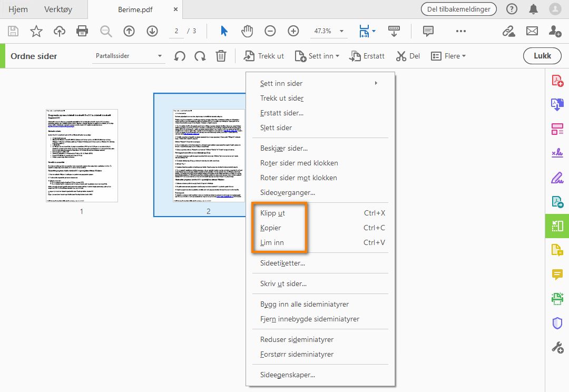The width and height of the screenshot is (569, 392).
Task: Open the notifications bell
Action: tap(533, 9)
